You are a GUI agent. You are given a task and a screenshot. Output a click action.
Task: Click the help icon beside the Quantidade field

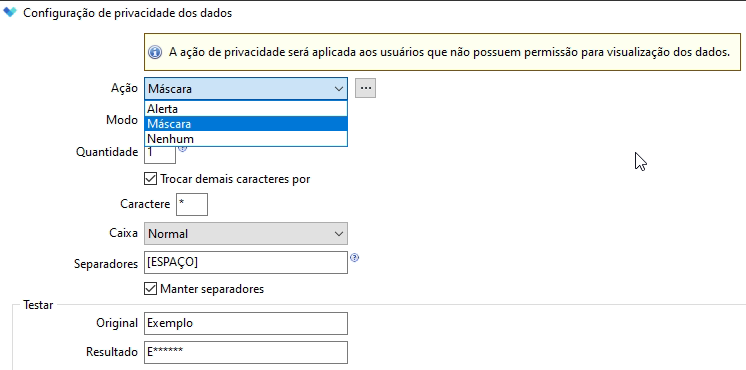coord(182,148)
